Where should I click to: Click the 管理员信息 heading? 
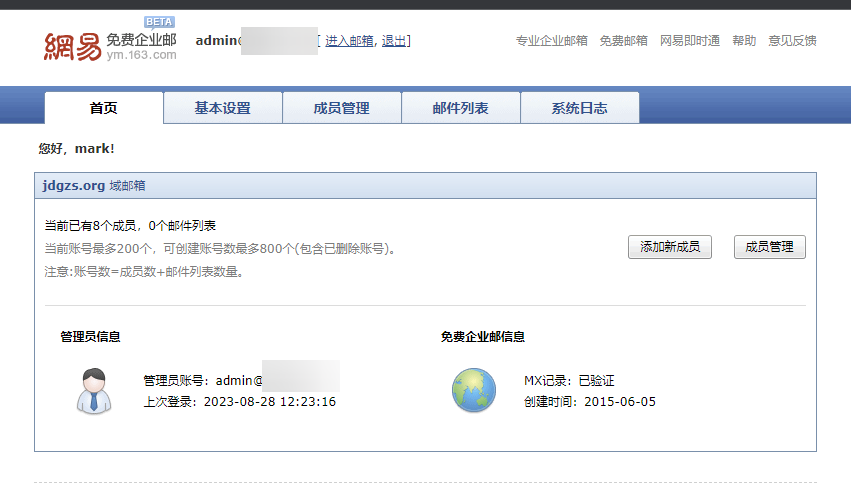pos(90,337)
